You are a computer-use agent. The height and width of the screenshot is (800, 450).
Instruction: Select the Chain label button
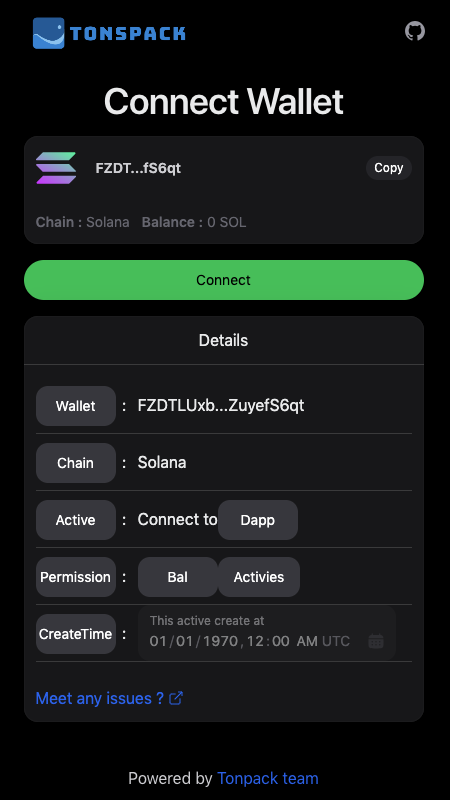(x=76, y=463)
